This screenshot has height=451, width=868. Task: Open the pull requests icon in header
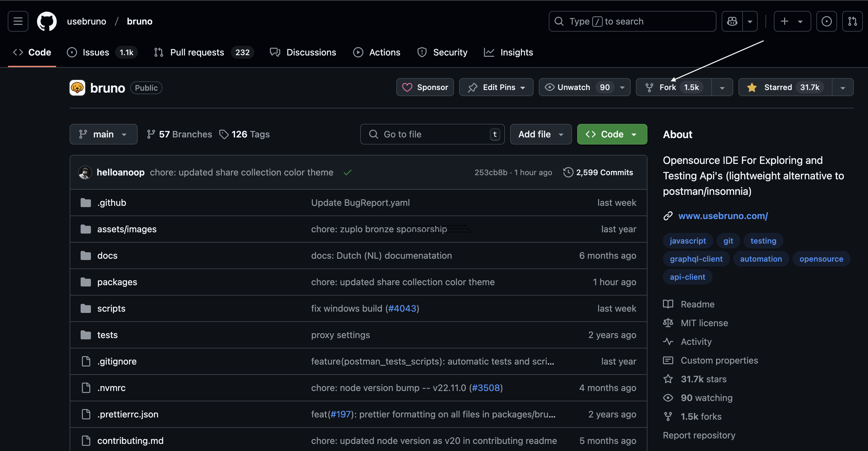(852, 21)
